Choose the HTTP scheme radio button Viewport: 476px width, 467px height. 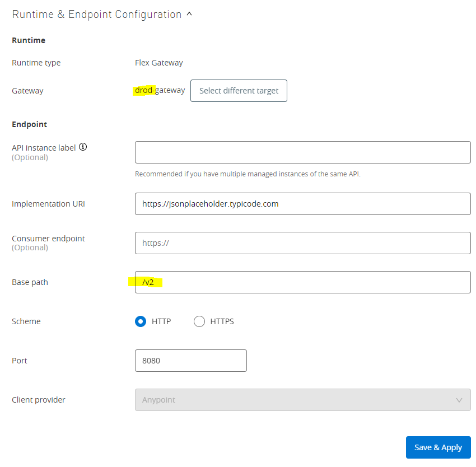[141, 321]
